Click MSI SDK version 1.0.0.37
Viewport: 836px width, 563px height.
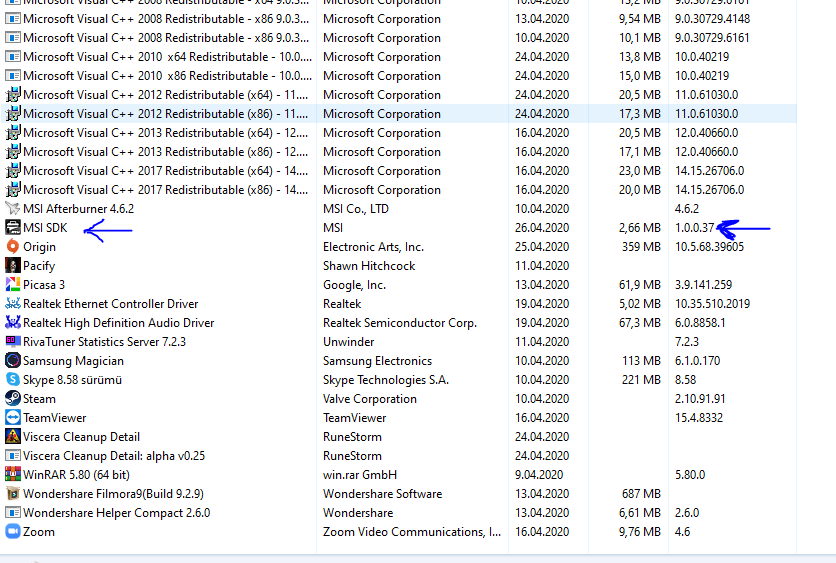(x=694, y=228)
